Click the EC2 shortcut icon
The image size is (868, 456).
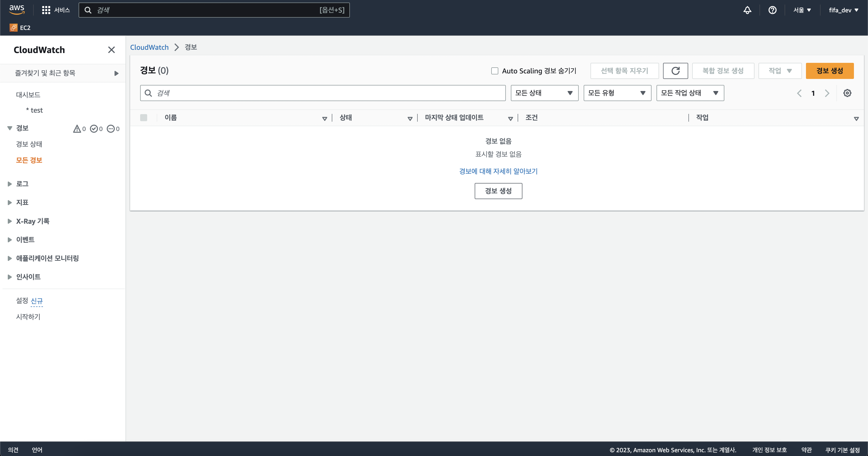tap(14, 28)
